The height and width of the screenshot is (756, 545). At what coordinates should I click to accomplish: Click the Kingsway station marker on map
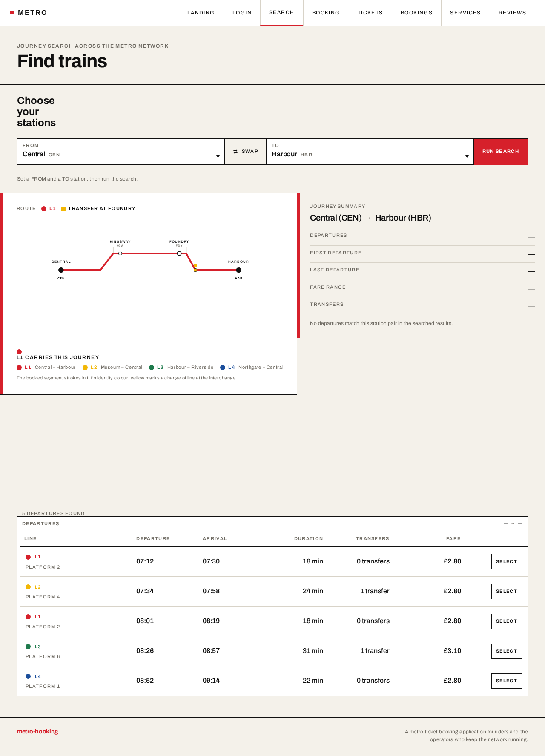pyautogui.click(x=120, y=253)
